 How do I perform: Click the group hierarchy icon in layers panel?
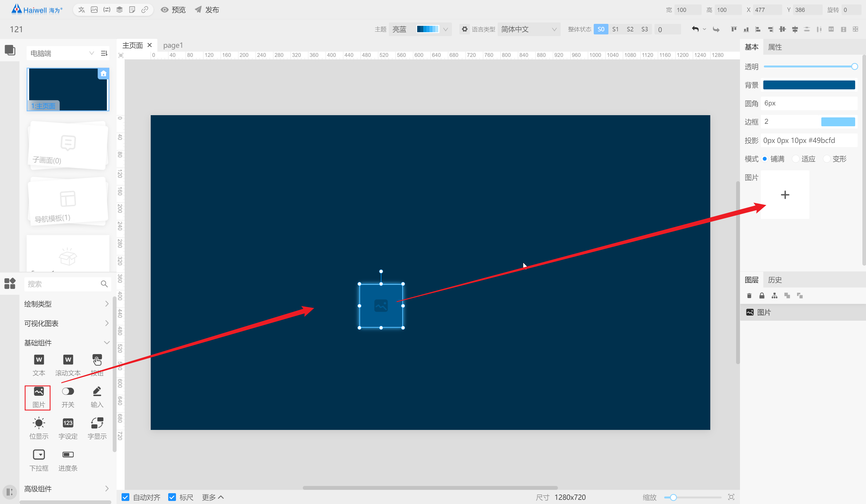pyautogui.click(x=775, y=296)
